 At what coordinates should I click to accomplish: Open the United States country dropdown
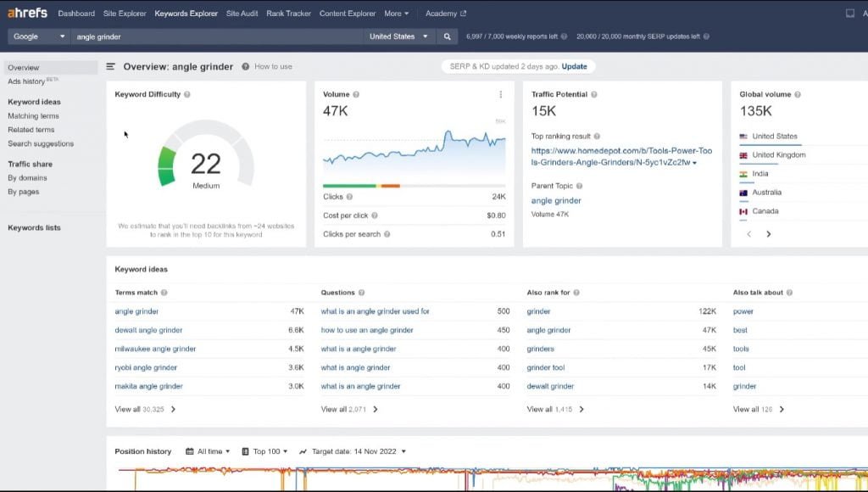[398, 36]
